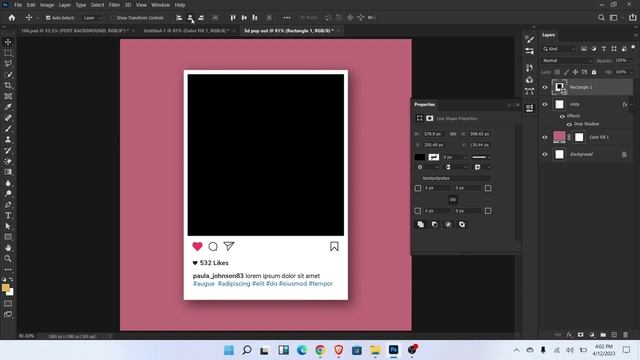Select the Path Selection tool
Image resolution: width=640 pixels, height=360 pixels.
(8, 226)
